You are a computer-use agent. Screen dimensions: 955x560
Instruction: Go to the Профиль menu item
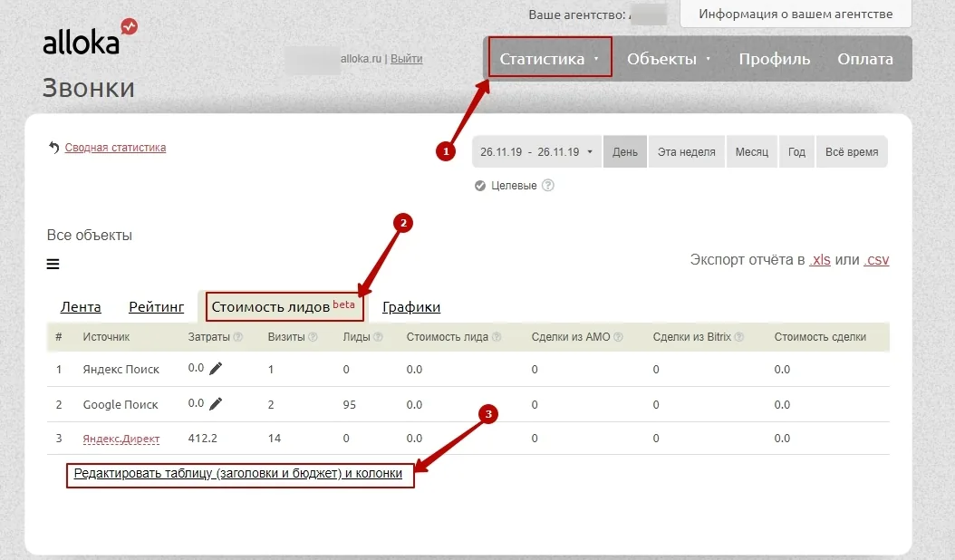[774, 59]
